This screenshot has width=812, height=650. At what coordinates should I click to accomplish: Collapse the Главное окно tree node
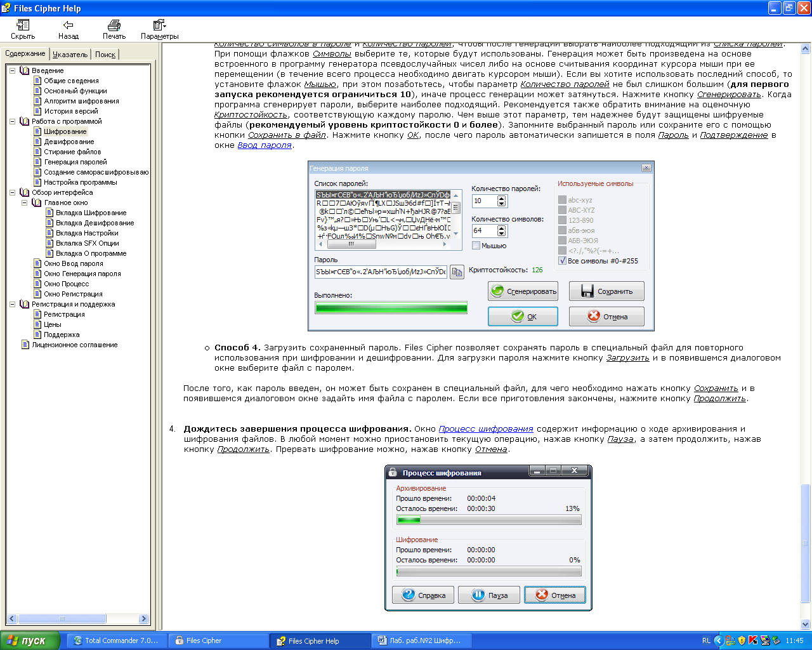pyautogui.click(x=25, y=202)
